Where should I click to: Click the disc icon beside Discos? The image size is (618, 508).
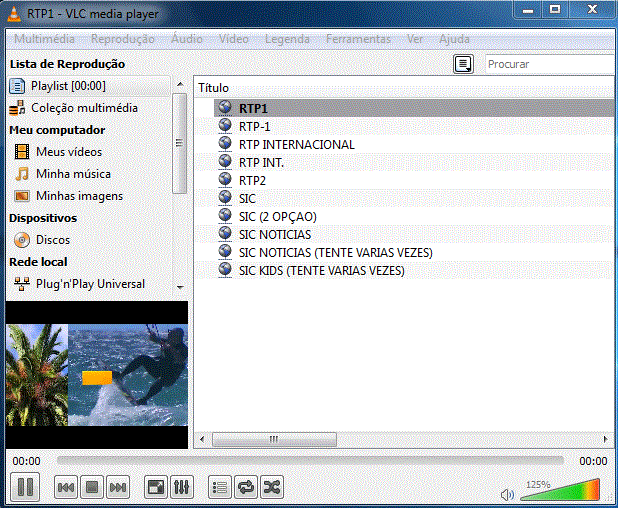coord(22,240)
